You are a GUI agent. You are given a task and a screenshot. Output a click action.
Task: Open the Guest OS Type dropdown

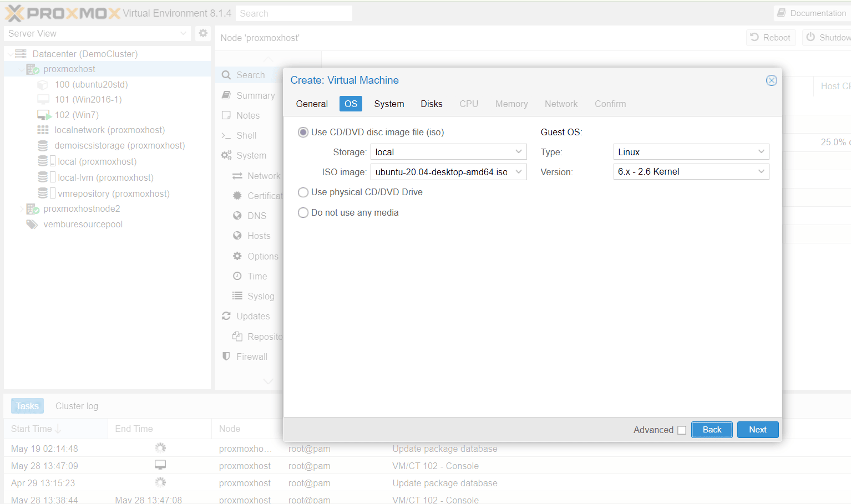coord(762,152)
